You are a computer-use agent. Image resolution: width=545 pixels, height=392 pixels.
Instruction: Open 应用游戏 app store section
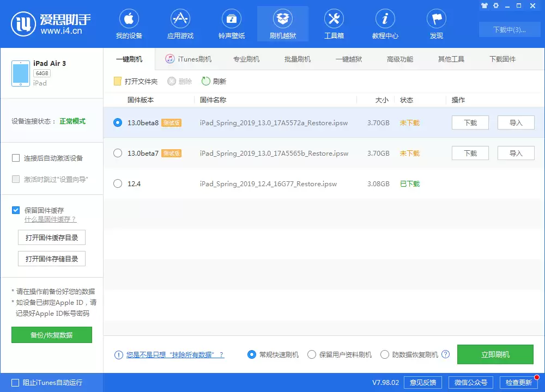pyautogui.click(x=180, y=24)
